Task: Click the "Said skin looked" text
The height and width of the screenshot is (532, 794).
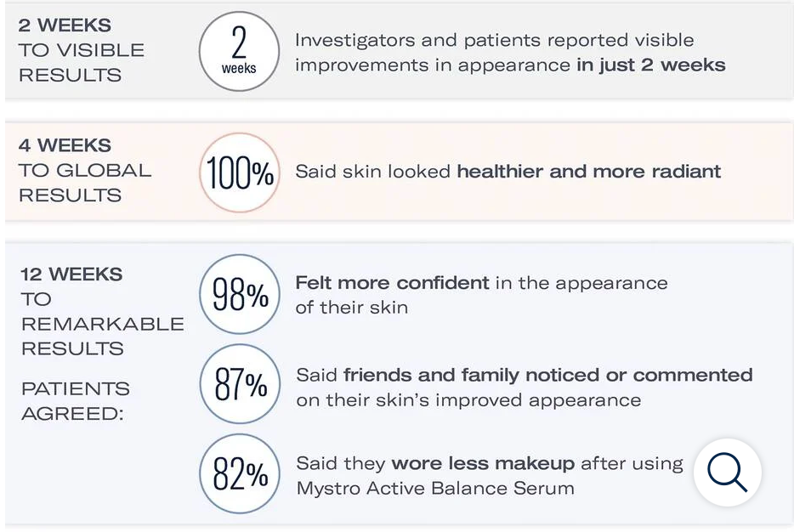Action: coord(373,172)
